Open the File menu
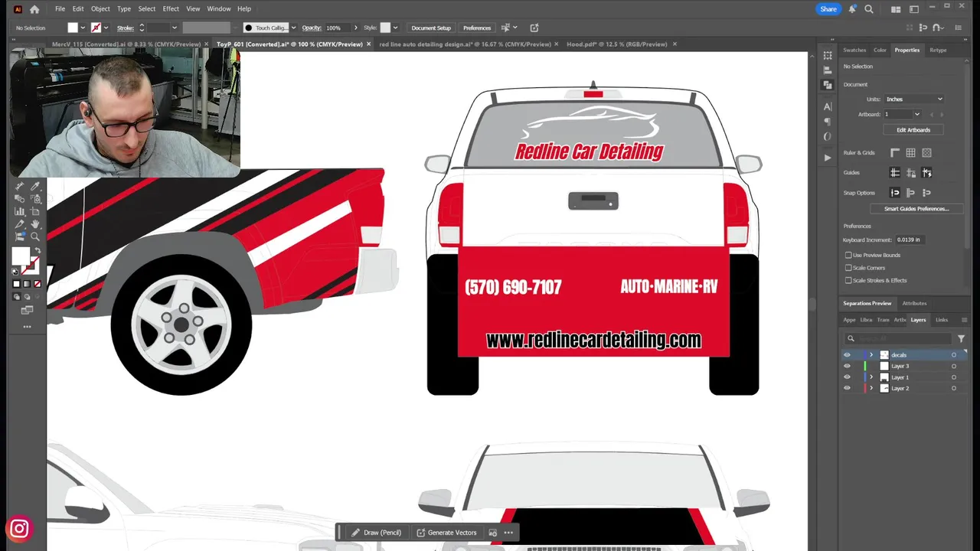Viewport: 980px width, 551px height. click(x=60, y=9)
